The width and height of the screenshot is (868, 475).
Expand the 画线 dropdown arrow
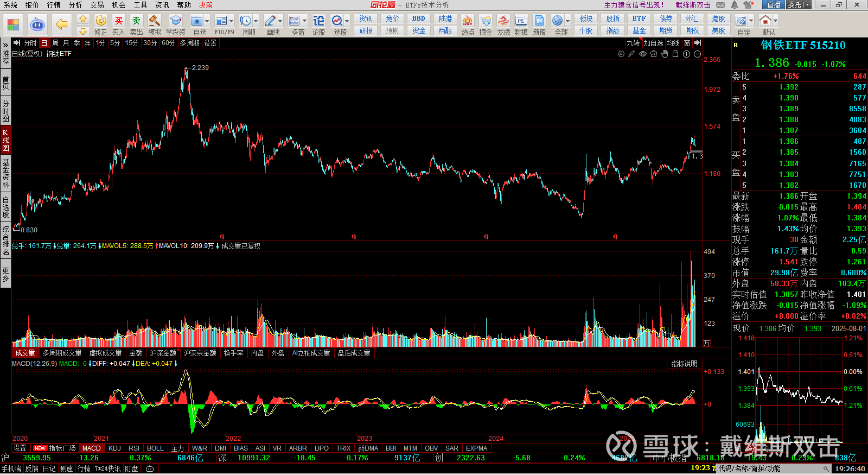[280, 21]
